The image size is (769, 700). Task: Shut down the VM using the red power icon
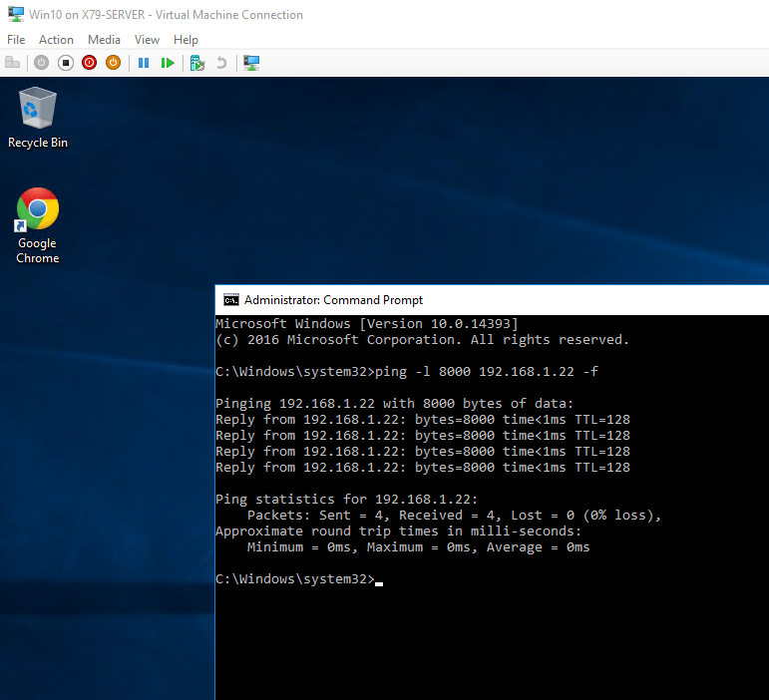coord(90,63)
